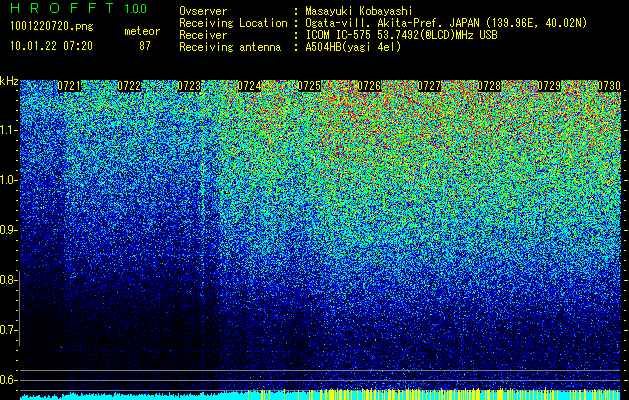
Task: Click the 0724 time marker
Action: (249, 86)
